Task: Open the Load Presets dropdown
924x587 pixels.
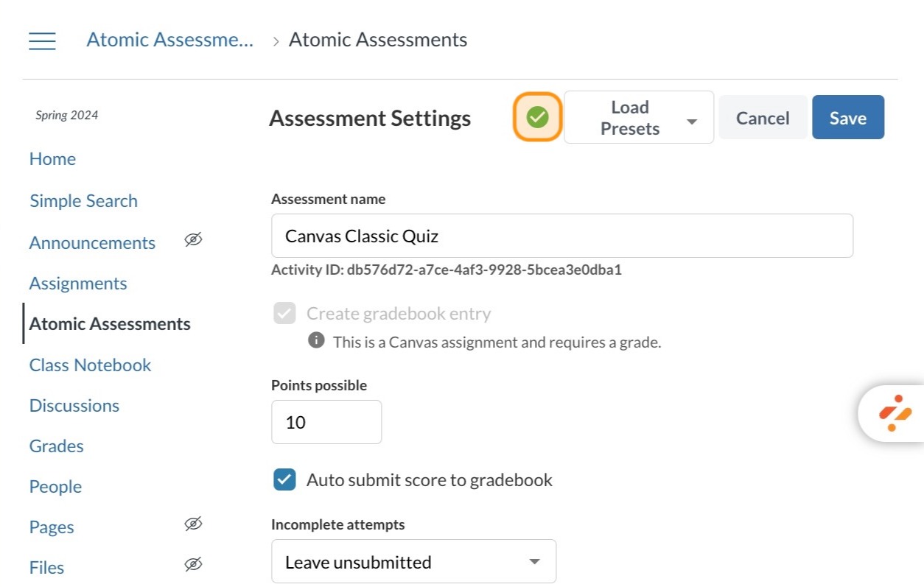Action: pyautogui.click(x=639, y=117)
